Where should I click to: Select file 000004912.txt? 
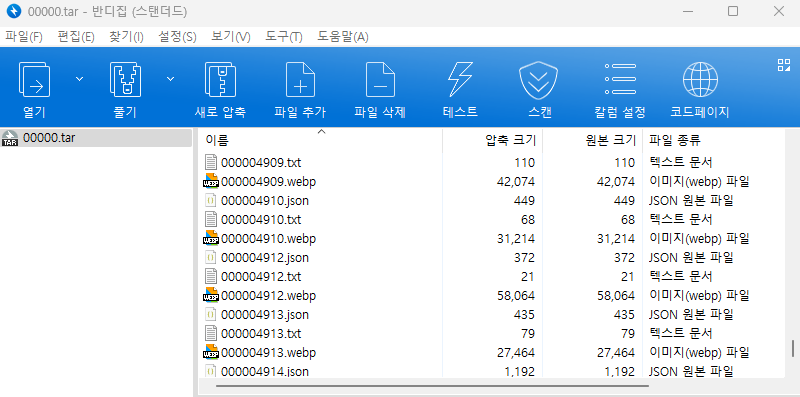coord(261,277)
